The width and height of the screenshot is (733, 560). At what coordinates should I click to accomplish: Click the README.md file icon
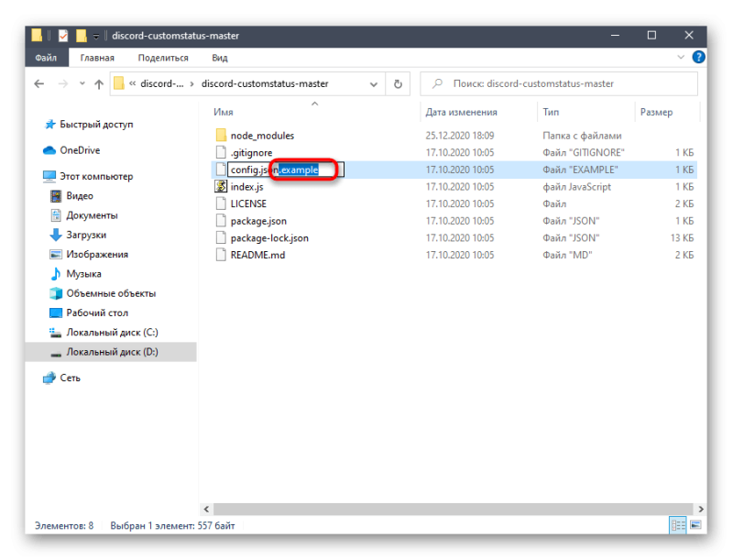[221, 255]
